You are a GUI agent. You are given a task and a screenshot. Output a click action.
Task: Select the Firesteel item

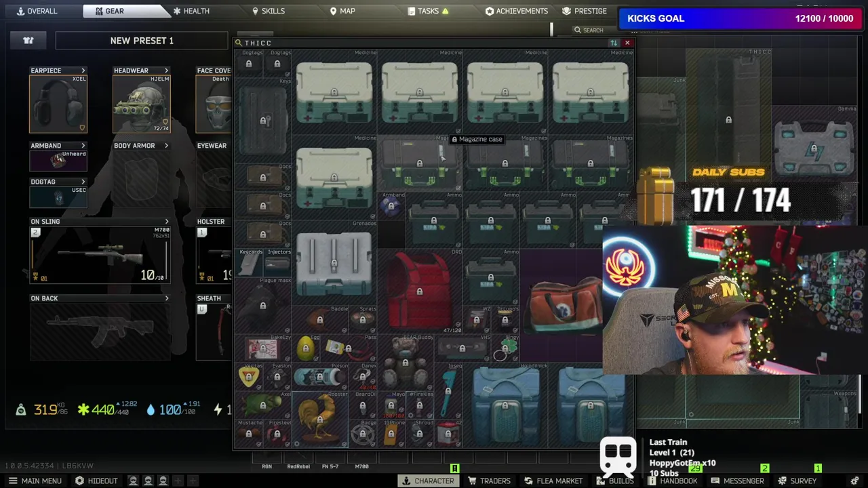277,434
